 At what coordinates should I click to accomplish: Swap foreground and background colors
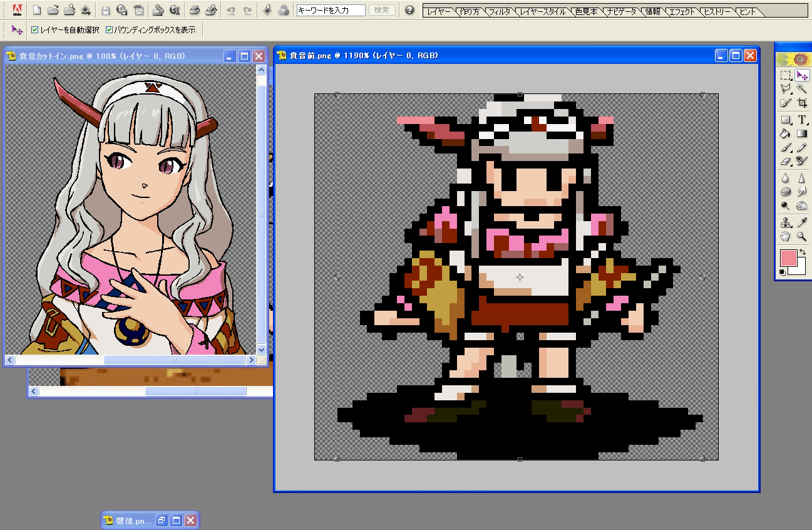coord(802,252)
